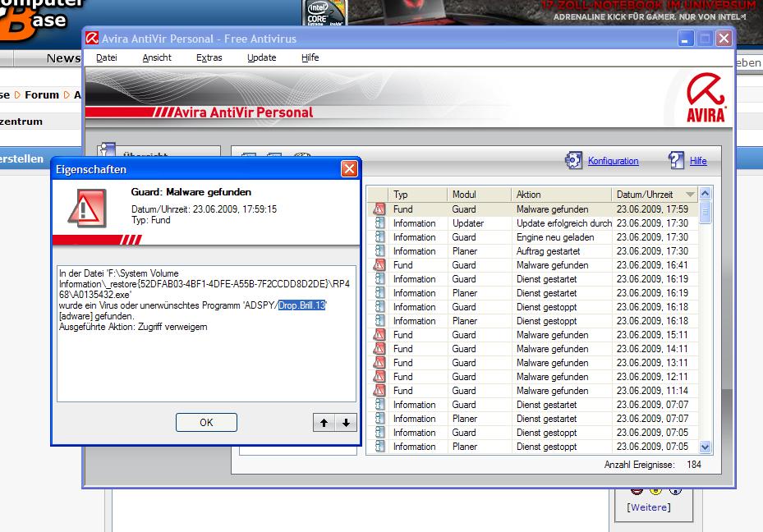Click info icon for Planer Dienst gestoppt 16:18
The image size is (763, 532).
tap(379, 321)
